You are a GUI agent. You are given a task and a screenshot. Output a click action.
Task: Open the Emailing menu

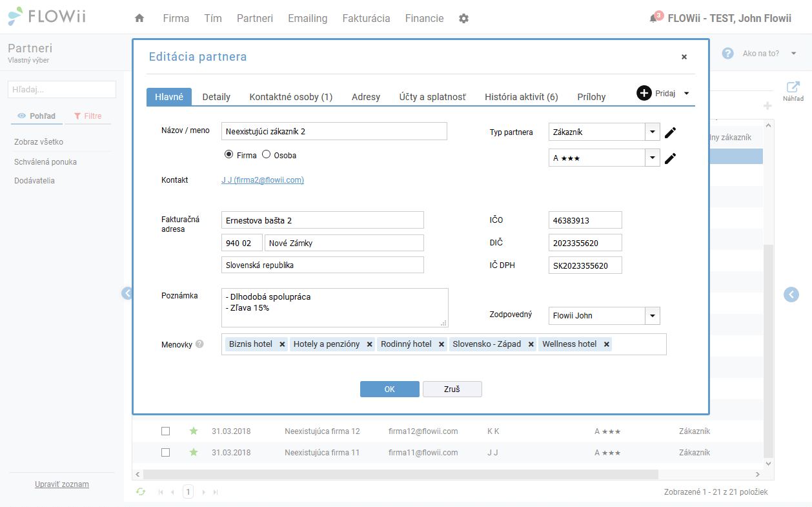pyautogui.click(x=308, y=18)
